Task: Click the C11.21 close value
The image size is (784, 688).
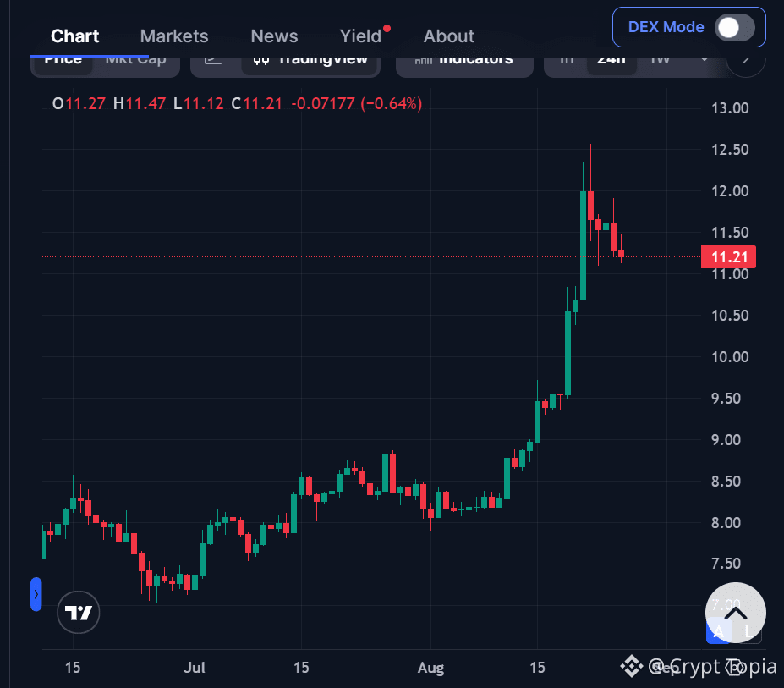Action: click(x=257, y=103)
